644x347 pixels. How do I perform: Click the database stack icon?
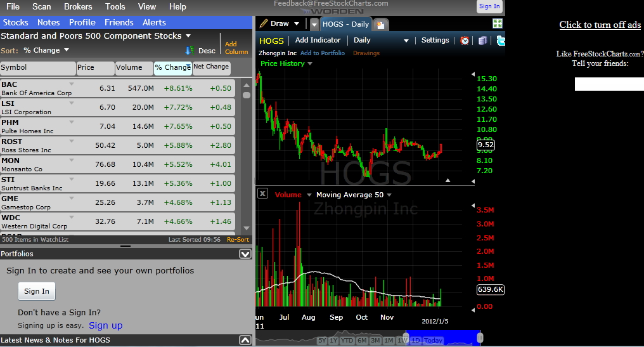coord(482,41)
